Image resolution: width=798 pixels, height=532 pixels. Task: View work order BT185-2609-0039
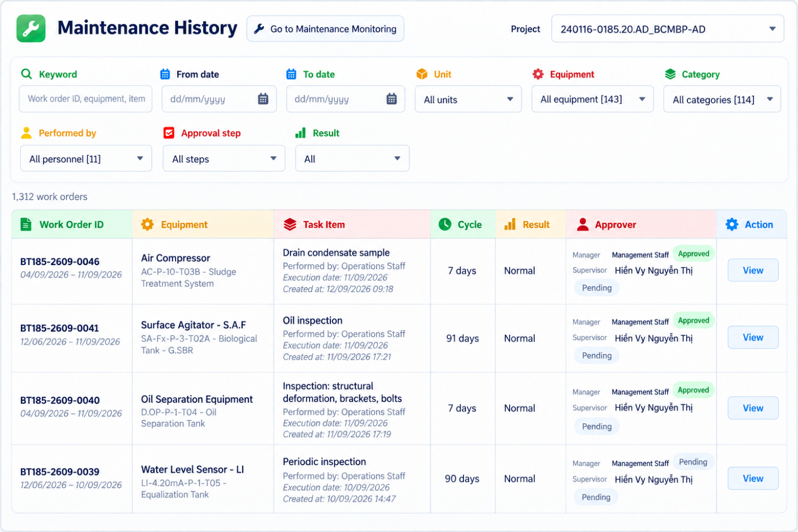tap(753, 478)
